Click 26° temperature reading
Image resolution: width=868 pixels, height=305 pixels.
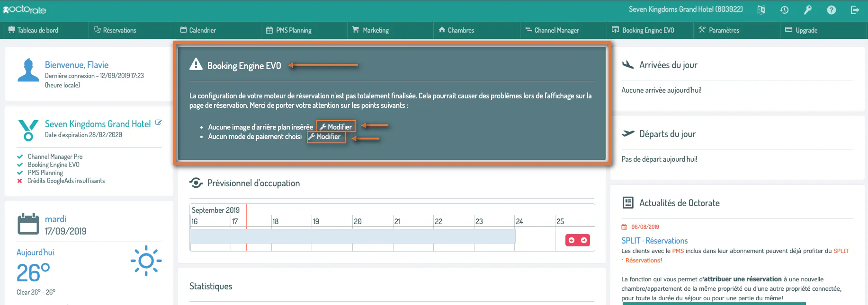33,273
